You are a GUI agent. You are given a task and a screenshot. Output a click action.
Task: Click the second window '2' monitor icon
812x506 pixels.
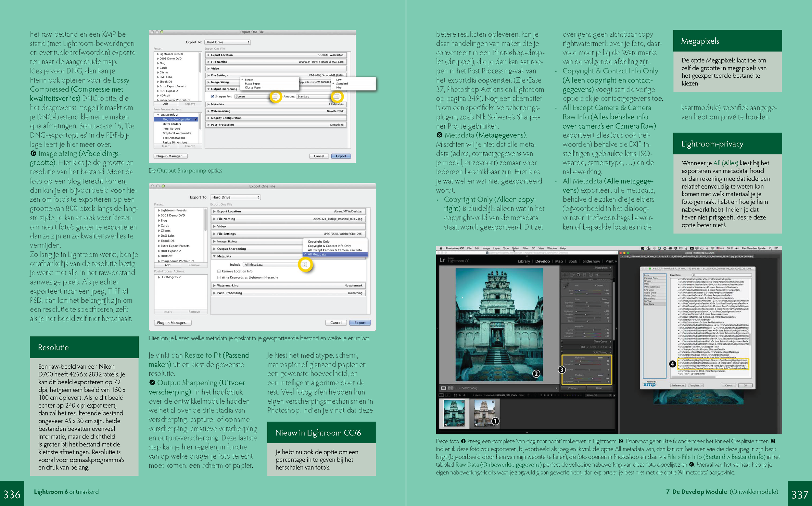click(x=448, y=396)
